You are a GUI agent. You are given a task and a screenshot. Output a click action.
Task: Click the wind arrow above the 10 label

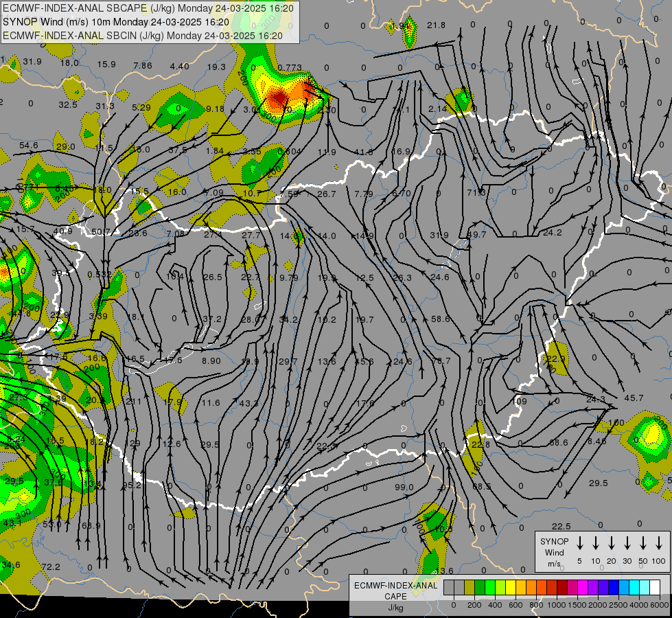click(595, 542)
